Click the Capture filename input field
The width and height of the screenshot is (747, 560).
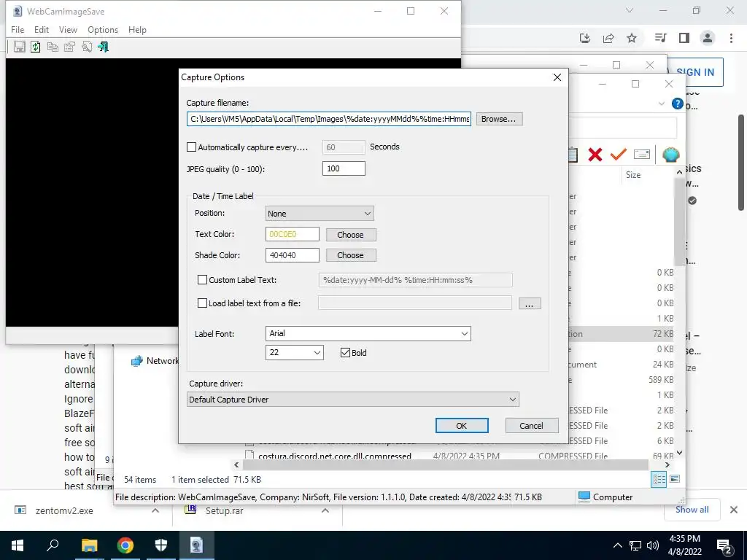pyautogui.click(x=329, y=119)
